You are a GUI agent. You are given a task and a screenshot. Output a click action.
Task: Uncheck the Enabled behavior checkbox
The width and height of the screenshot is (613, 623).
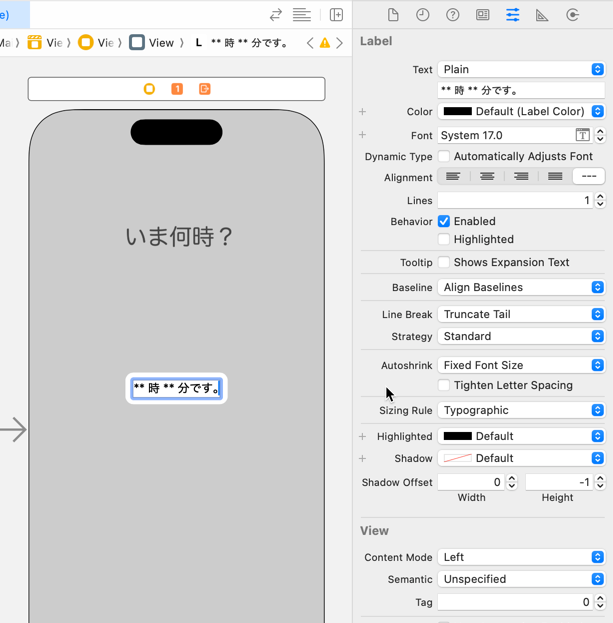click(x=444, y=221)
